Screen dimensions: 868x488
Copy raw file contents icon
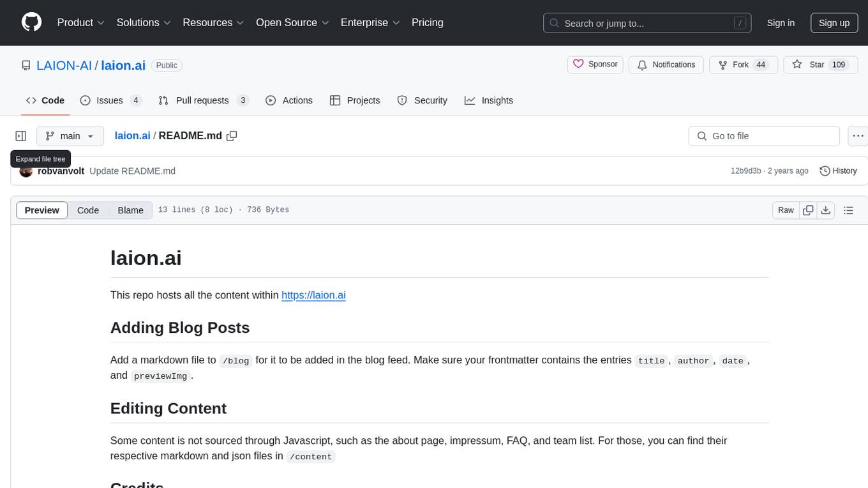click(808, 210)
